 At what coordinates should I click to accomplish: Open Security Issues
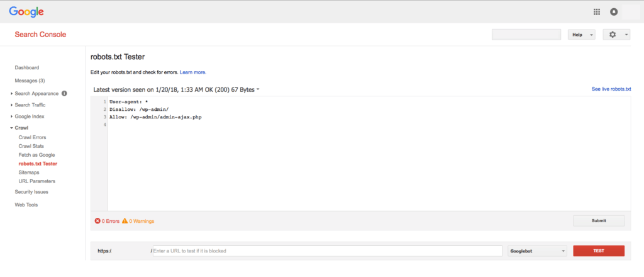pos(31,192)
